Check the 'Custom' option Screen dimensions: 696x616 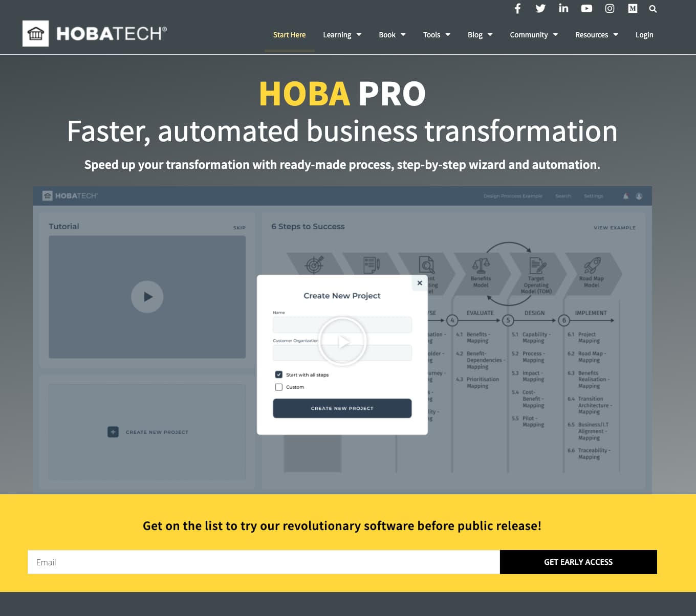click(x=278, y=387)
